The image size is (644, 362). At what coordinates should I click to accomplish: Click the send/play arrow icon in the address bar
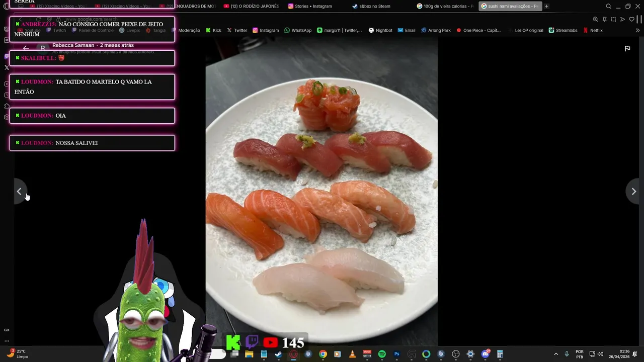coord(622,19)
